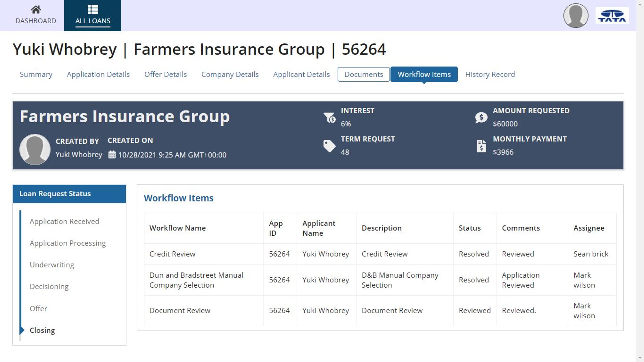Click assignee Sean brick
The height and width of the screenshot is (362, 644).
click(591, 254)
